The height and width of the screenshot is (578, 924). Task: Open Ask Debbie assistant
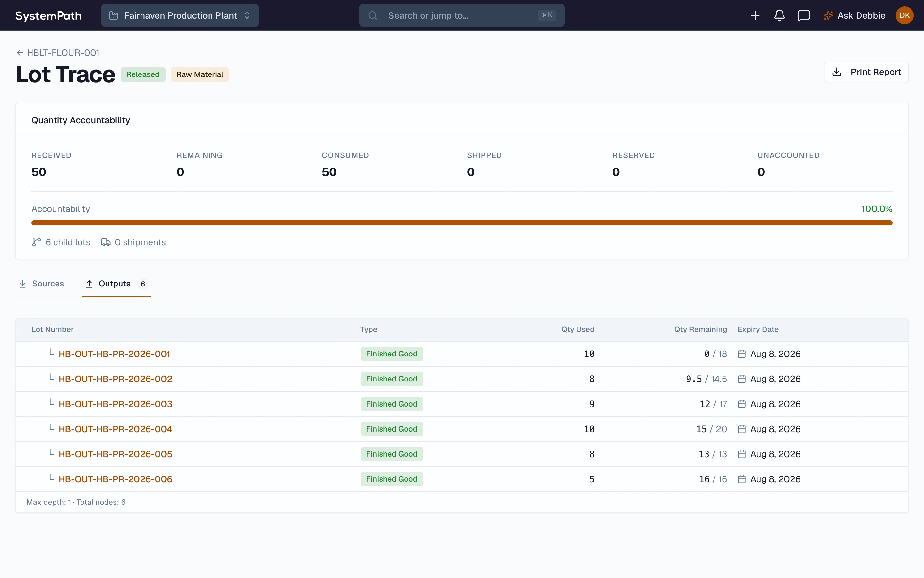854,16
